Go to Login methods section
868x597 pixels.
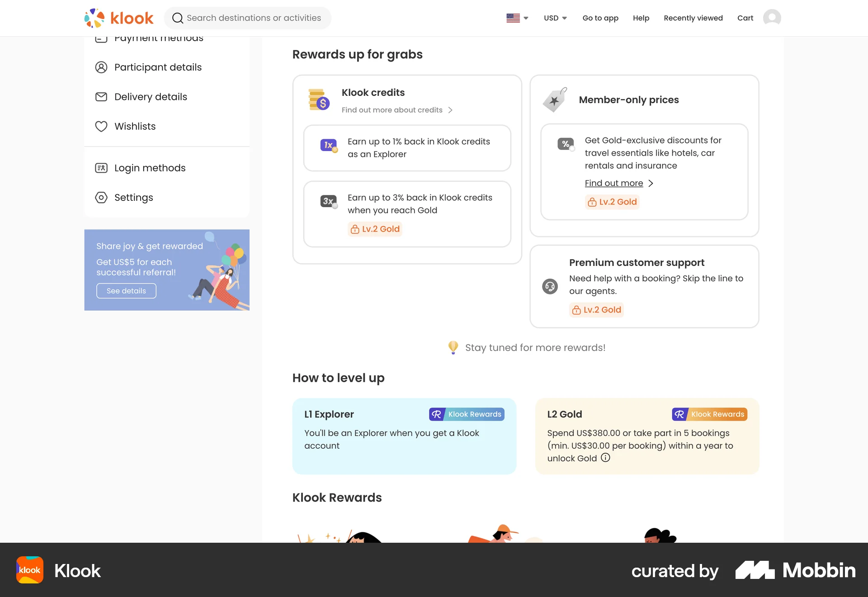(150, 168)
